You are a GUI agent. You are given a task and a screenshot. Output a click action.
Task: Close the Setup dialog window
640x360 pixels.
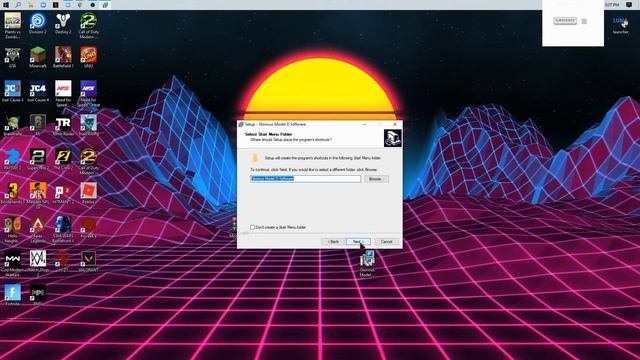[395, 124]
